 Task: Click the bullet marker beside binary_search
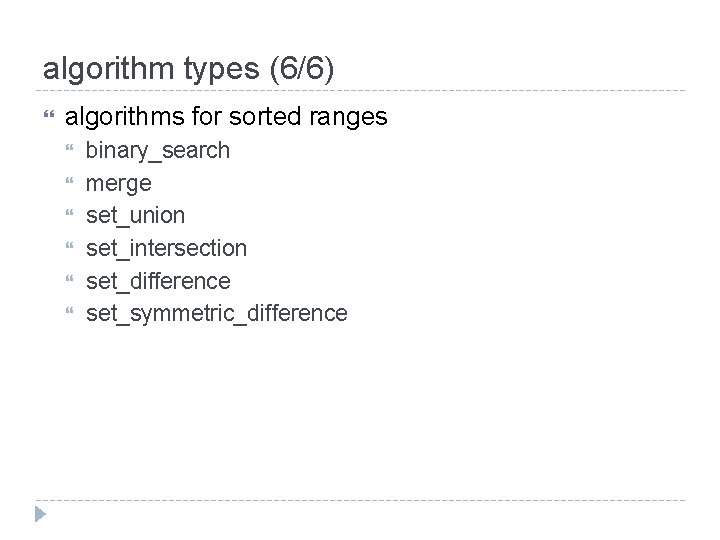(69, 151)
